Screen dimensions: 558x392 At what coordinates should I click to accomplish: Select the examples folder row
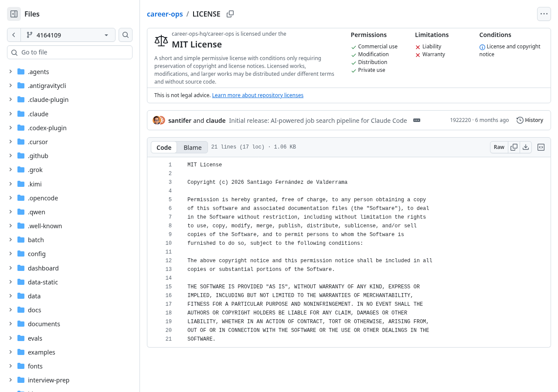[70, 352]
